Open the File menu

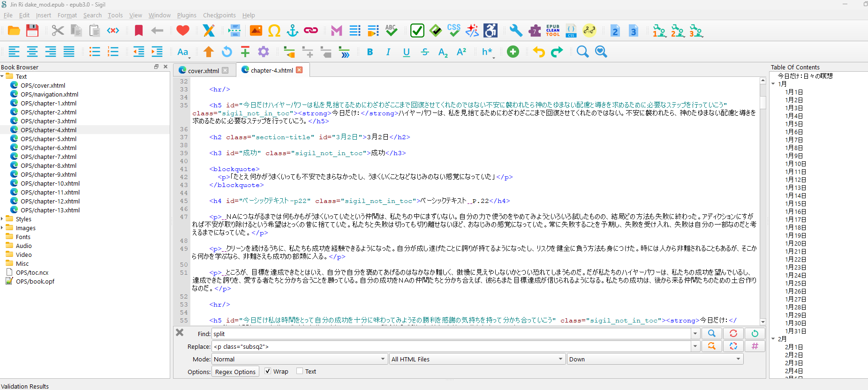(x=8, y=15)
